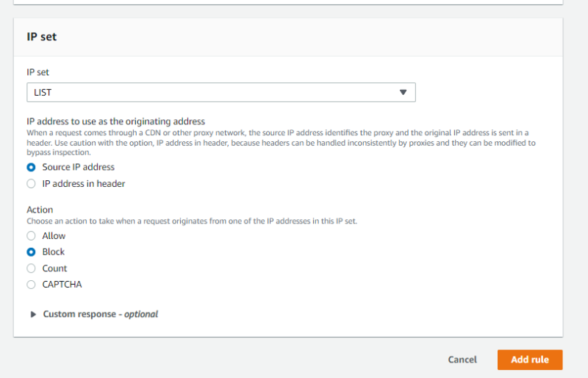
Task: Click the 'Source IP address' label text
Action: click(x=78, y=167)
